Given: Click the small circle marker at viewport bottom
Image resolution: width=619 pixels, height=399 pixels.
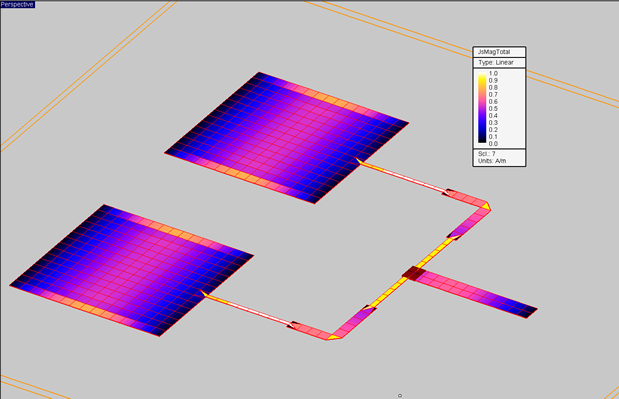Looking at the screenshot, I should pyautogui.click(x=400, y=395).
